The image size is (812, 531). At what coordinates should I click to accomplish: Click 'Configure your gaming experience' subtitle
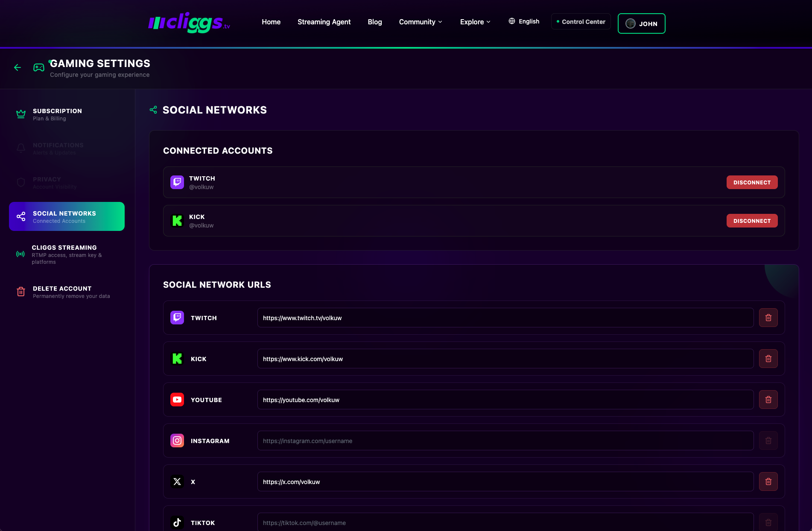pyautogui.click(x=99, y=75)
